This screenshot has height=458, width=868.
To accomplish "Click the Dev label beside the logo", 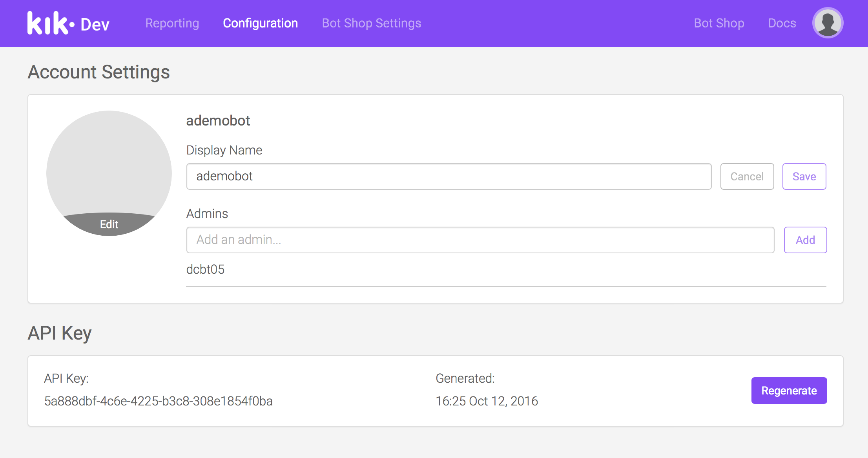I will 95,25.
